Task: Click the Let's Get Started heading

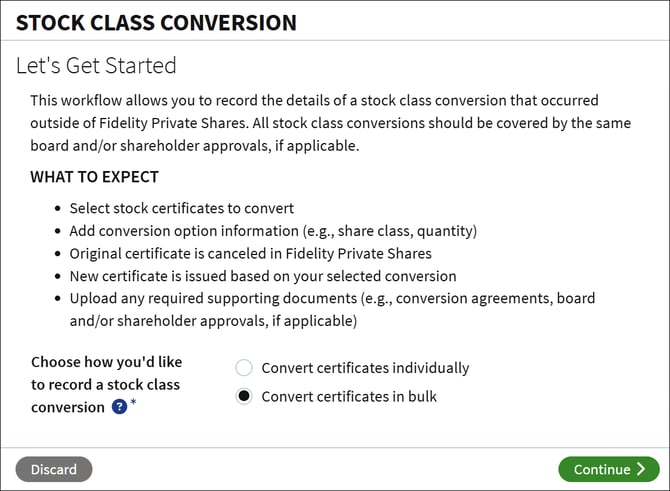Action: click(96, 65)
